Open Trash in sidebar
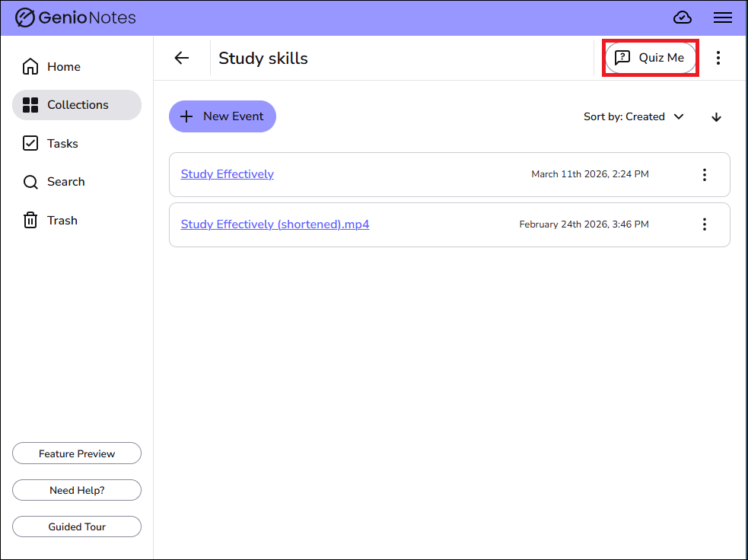 [x=77, y=221]
